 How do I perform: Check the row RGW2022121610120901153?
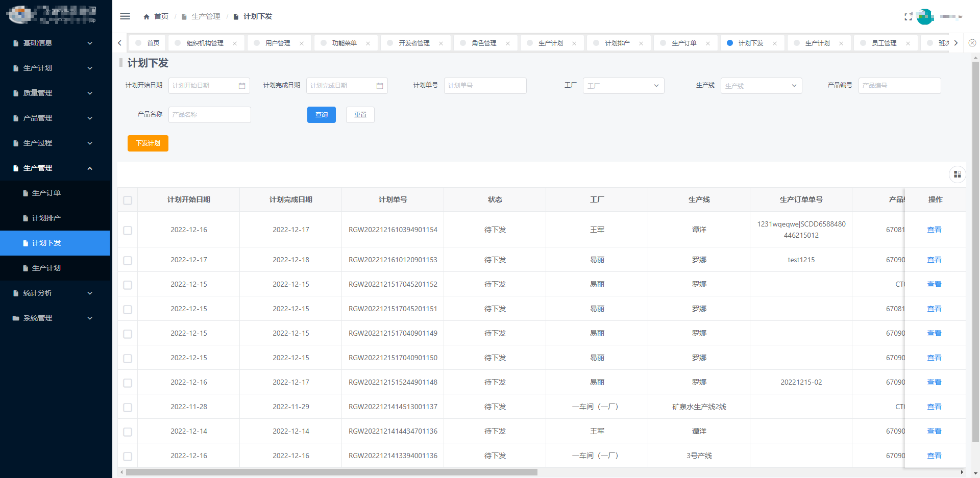pos(128,260)
